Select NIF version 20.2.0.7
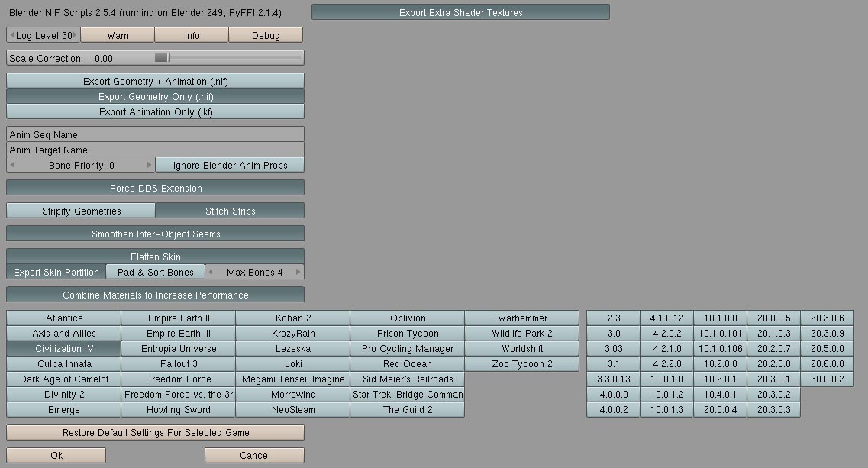 coord(773,348)
